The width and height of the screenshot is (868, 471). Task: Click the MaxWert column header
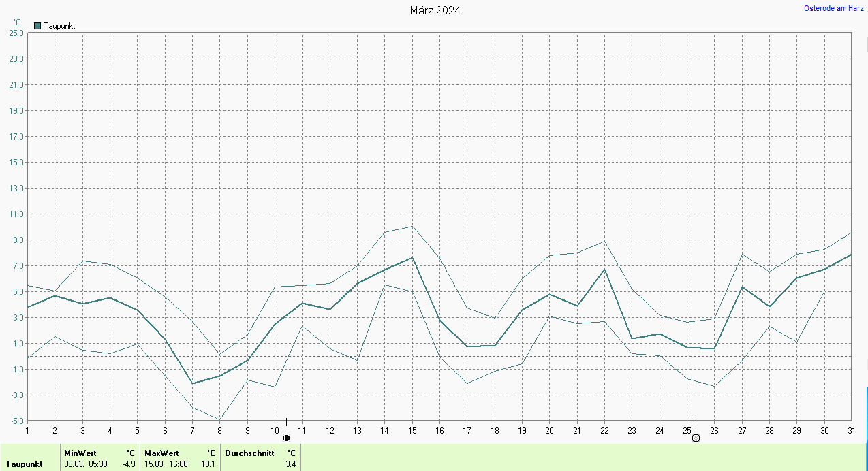pos(161,453)
